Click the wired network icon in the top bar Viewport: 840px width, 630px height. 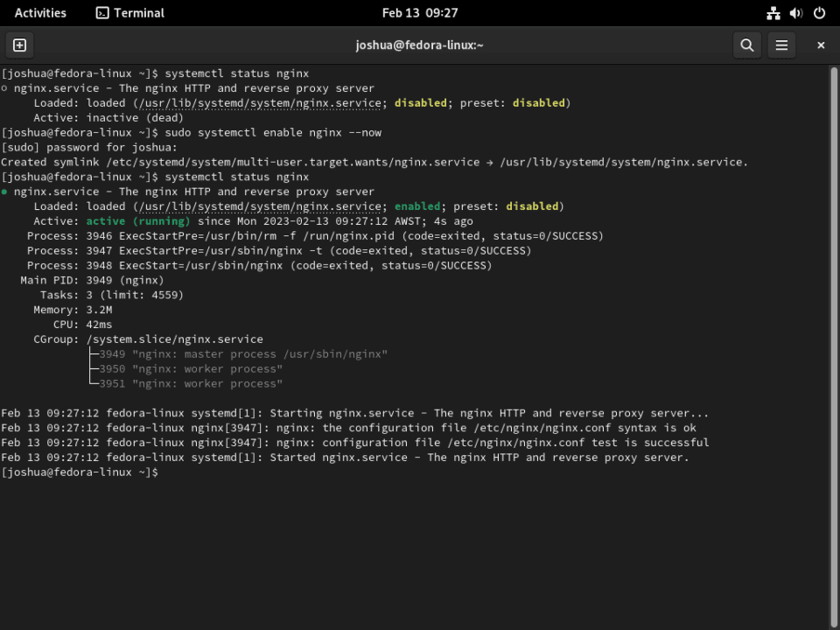773,12
